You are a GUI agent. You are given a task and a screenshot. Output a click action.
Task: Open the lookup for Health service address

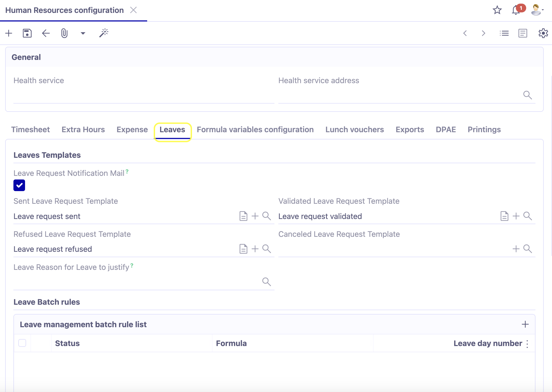coord(528,95)
